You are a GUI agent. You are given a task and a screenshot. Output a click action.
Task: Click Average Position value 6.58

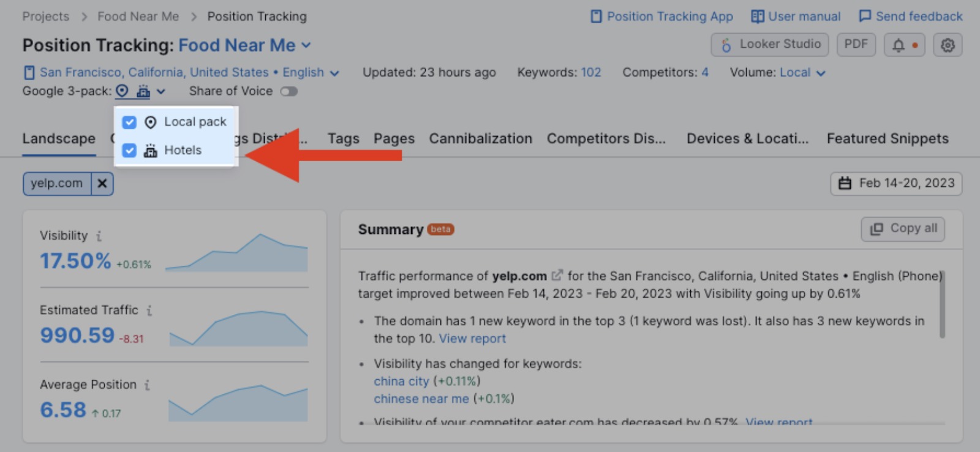(63, 410)
